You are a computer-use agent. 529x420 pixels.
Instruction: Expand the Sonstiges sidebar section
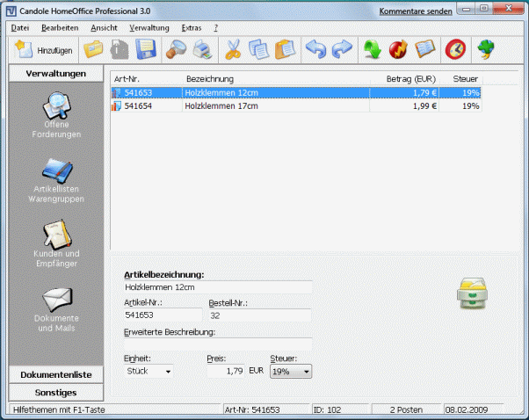coord(56,392)
